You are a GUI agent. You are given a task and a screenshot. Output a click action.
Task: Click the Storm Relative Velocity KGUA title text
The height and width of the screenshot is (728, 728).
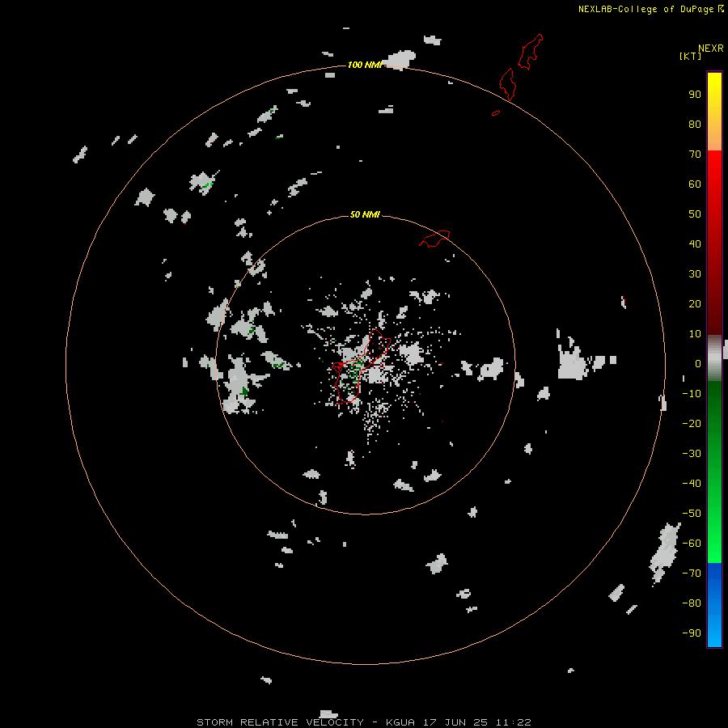363,722
